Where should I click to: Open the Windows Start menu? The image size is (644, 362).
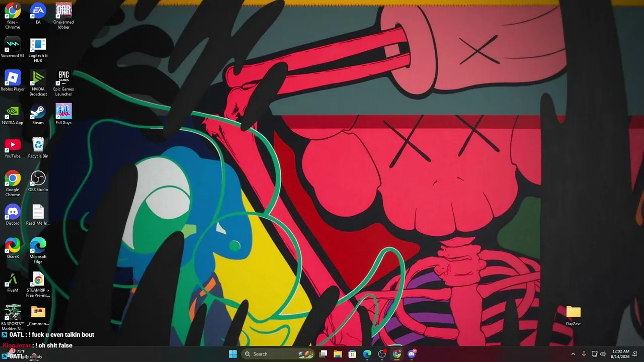(x=233, y=354)
